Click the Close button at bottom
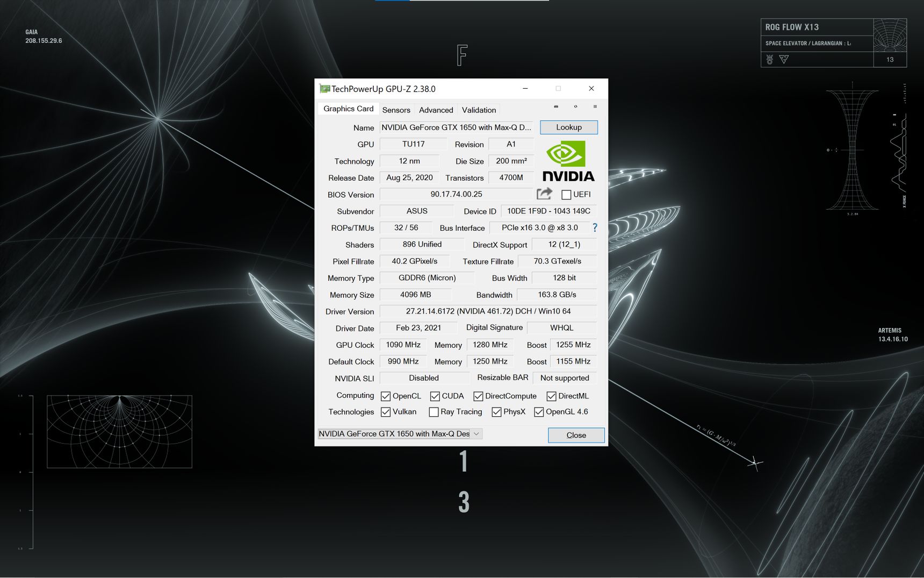 (576, 435)
